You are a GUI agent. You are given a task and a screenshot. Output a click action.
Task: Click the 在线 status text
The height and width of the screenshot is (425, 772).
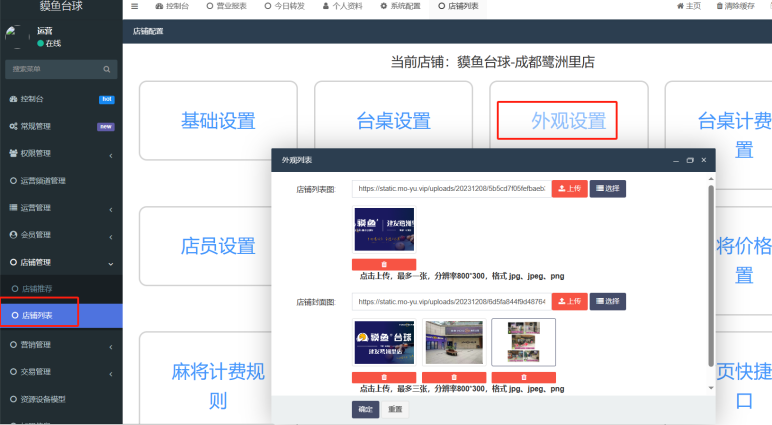tap(53, 43)
